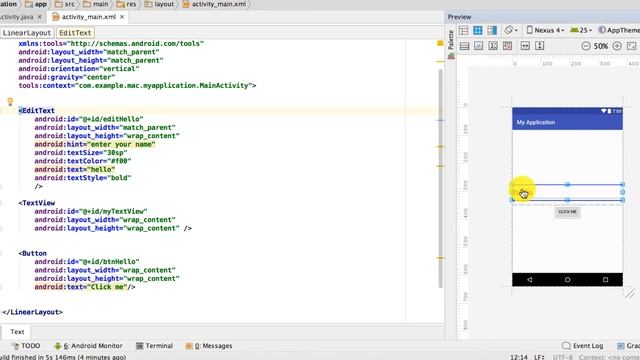Close the activity_main.xml tab
640x360 pixels.
coord(122,17)
